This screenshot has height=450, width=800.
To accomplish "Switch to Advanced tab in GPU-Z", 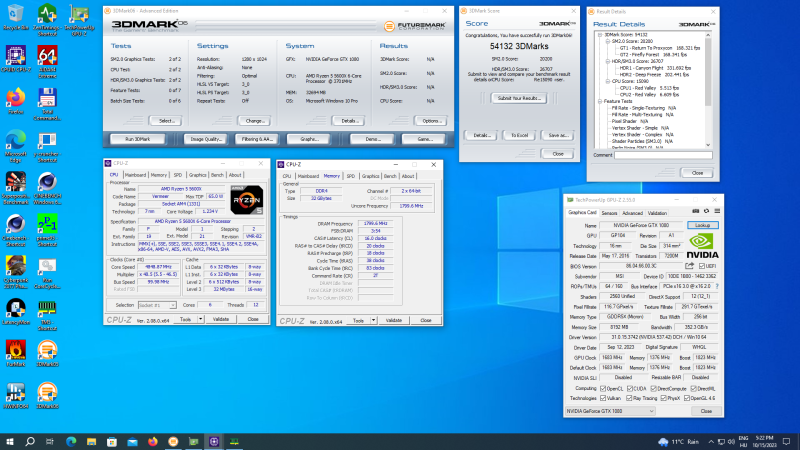I will pyautogui.click(x=632, y=213).
